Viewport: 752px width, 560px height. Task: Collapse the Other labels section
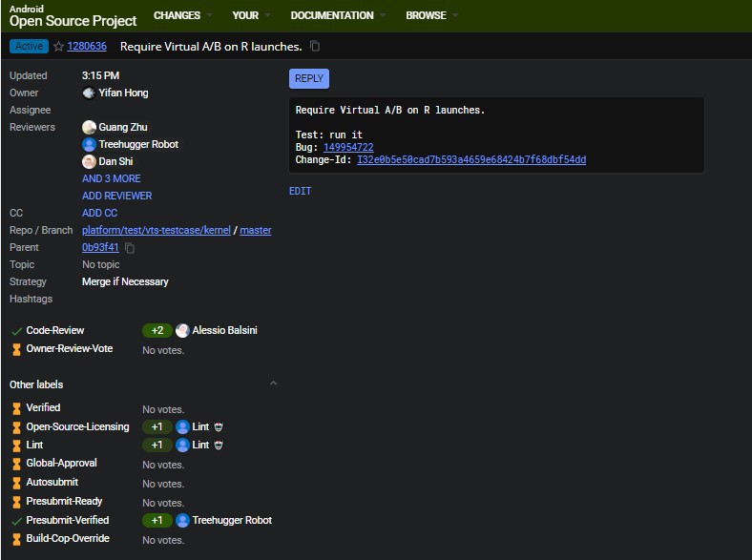[x=273, y=384]
